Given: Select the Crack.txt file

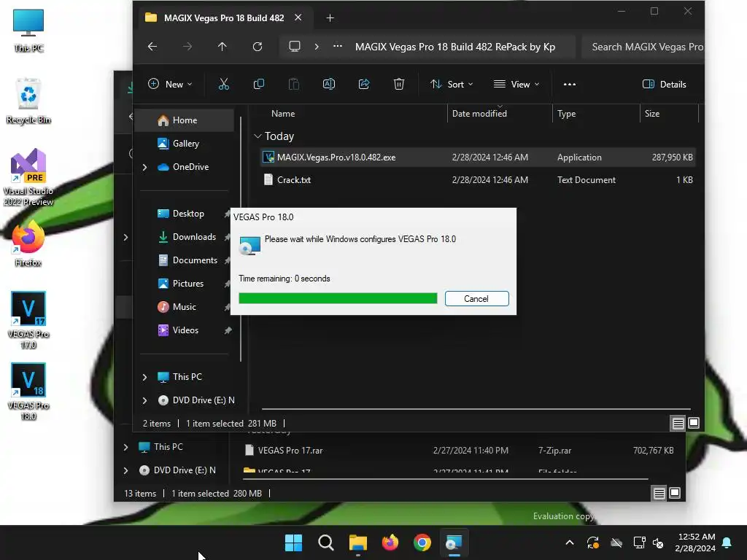Looking at the screenshot, I should click(x=477, y=180).
